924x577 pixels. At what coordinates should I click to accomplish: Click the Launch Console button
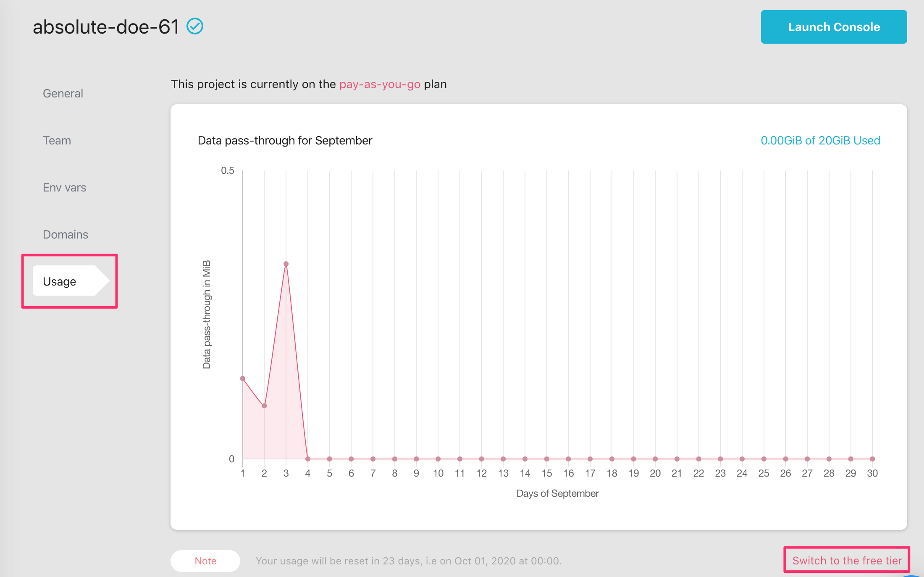click(x=833, y=27)
